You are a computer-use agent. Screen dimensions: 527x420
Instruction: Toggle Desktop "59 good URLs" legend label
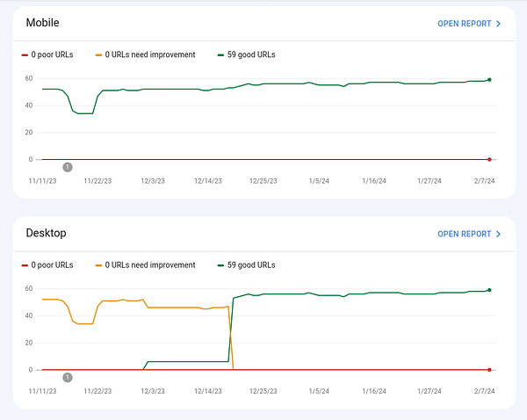(x=251, y=264)
